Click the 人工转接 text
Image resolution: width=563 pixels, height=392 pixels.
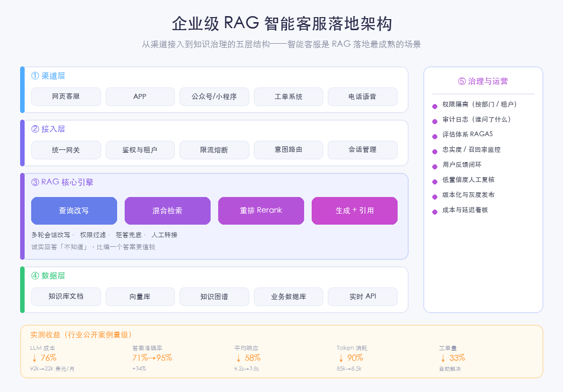[x=164, y=235]
